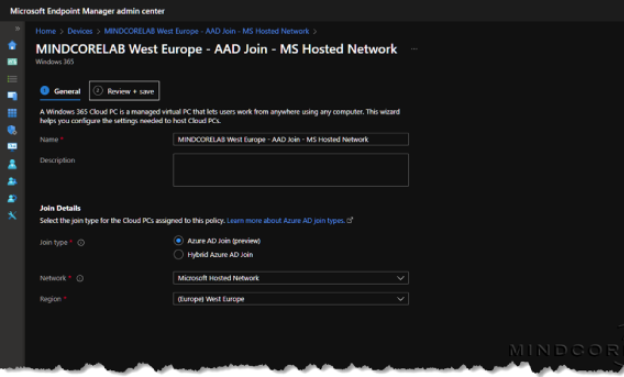The image size is (624, 377).
Task: Open Home icon in left sidebar
Action: tap(12, 45)
